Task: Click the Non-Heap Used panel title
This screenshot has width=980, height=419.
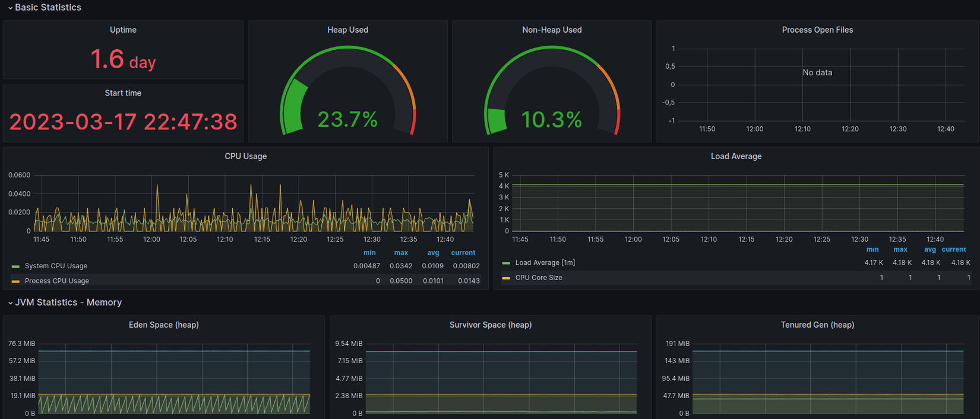Action: 552,30
